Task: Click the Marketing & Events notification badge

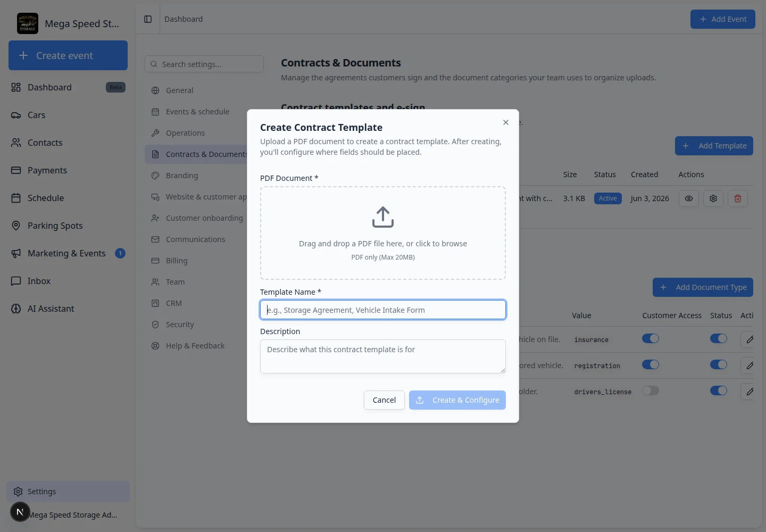Action: pos(120,253)
